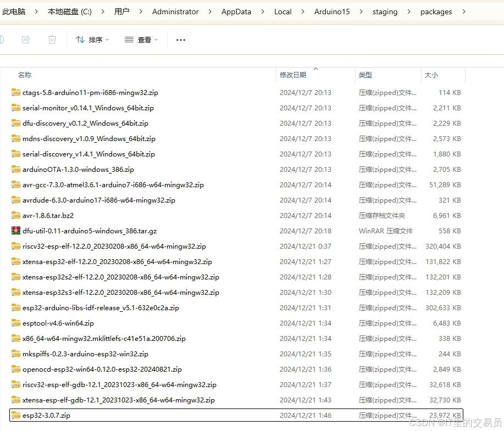The image size is (504, 431).
Task: Expand the chevron after 此电脑
Action: [x=36, y=12]
